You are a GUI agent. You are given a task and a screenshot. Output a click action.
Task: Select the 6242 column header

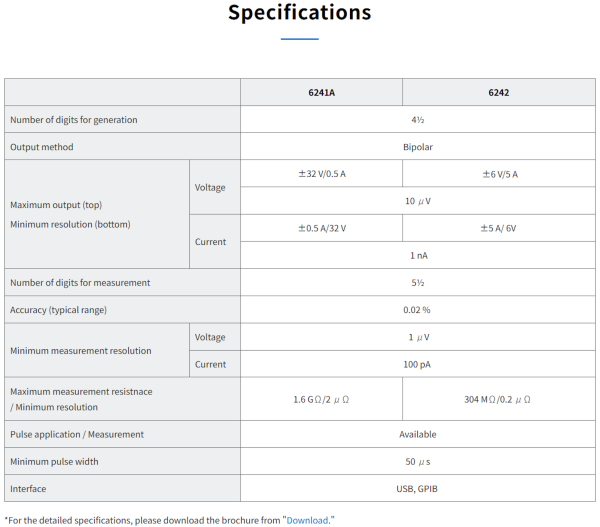[x=499, y=92]
